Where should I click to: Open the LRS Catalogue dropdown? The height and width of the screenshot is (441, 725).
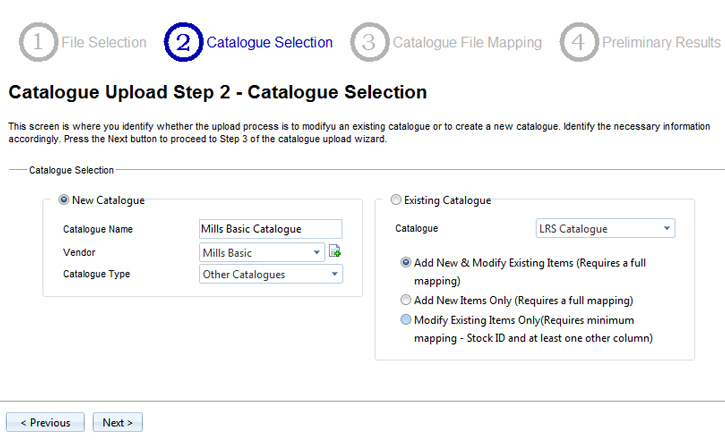(605, 229)
